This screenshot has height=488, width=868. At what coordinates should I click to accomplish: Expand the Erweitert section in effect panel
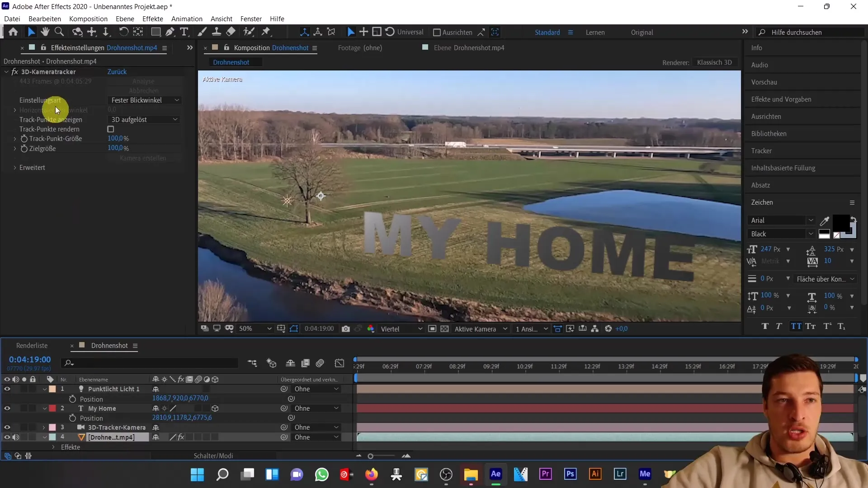(x=14, y=168)
